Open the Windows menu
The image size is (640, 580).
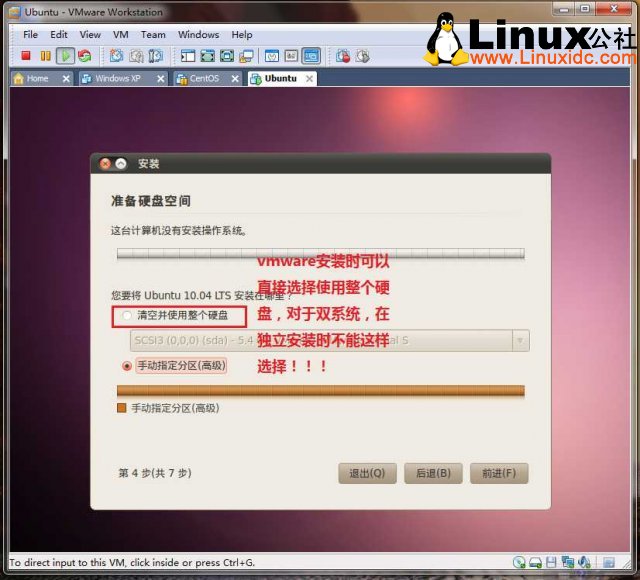(x=198, y=35)
